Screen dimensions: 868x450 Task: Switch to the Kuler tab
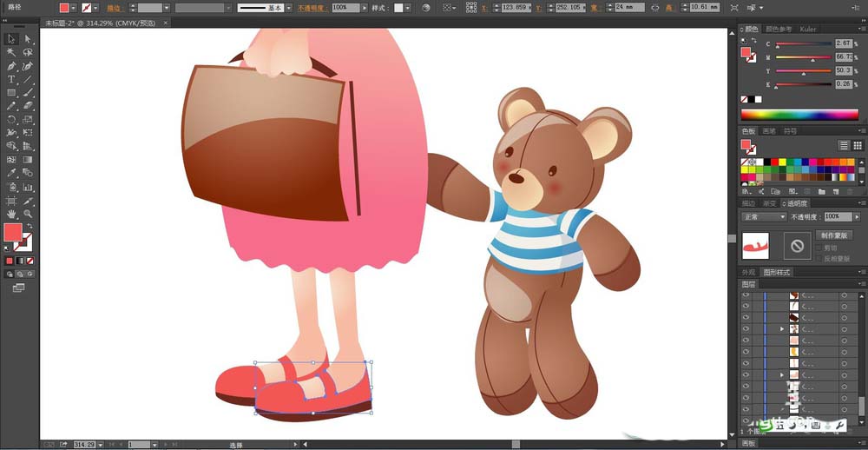pyautogui.click(x=807, y=29)
